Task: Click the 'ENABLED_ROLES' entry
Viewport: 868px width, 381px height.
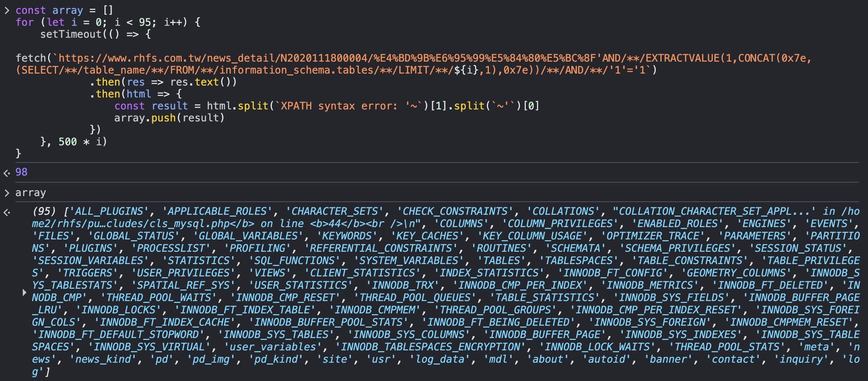Action: (x=677, y=224)
